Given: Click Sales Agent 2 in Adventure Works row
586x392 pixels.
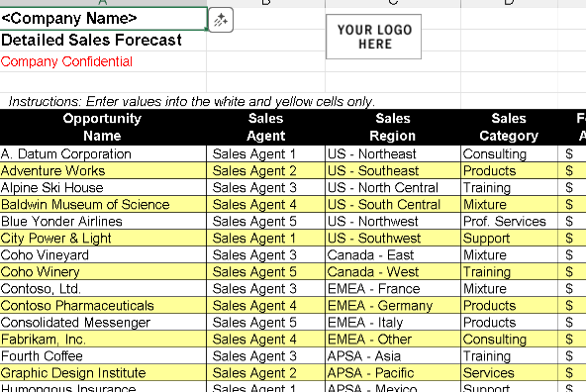Looking at the screenshot, I should tap(265, 170).
